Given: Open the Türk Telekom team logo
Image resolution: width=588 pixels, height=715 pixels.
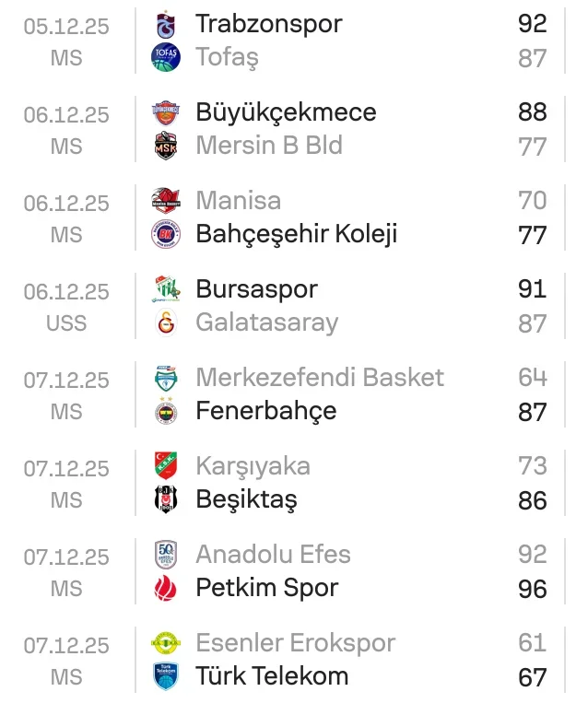Looking at the screenshot, I should (x=166, y=676).
